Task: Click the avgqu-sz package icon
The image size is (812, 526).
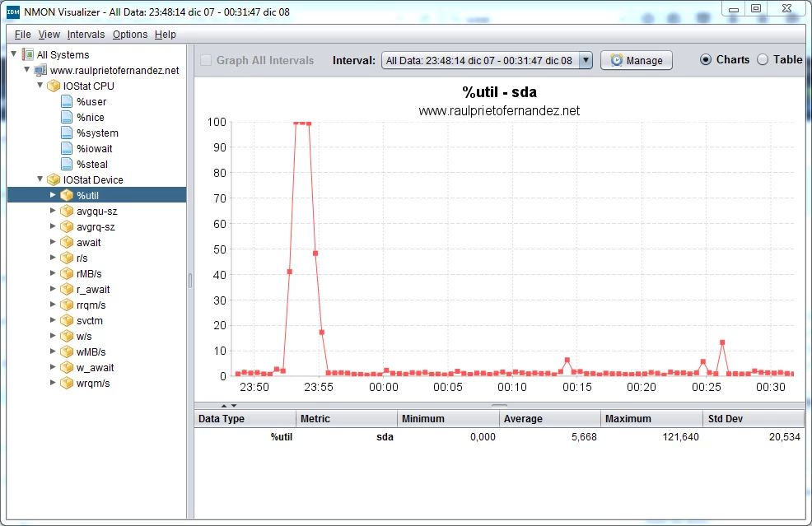Action: coord(67,211)
